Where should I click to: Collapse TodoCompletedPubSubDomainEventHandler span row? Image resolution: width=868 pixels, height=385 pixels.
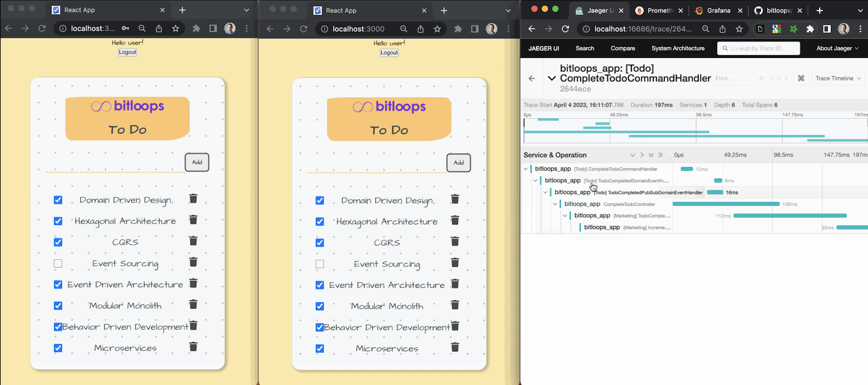545,192
